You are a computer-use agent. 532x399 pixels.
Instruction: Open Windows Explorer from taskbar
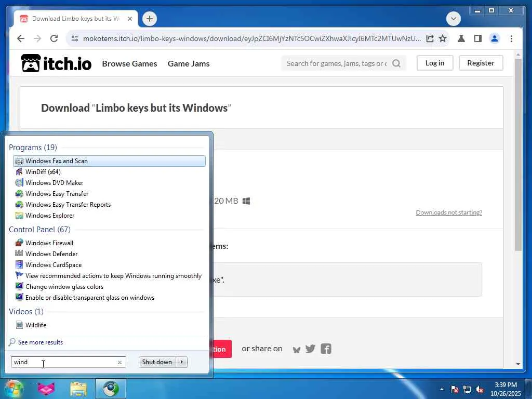pos(78,389)
